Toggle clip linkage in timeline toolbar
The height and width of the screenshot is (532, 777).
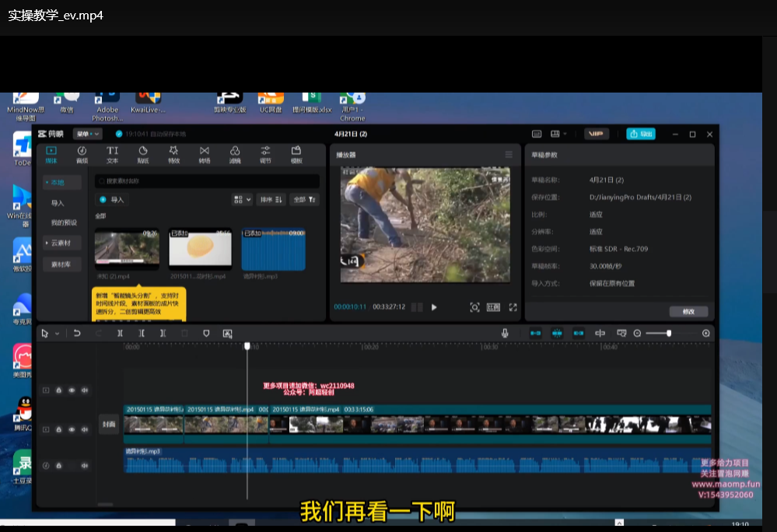pos(579,334)
